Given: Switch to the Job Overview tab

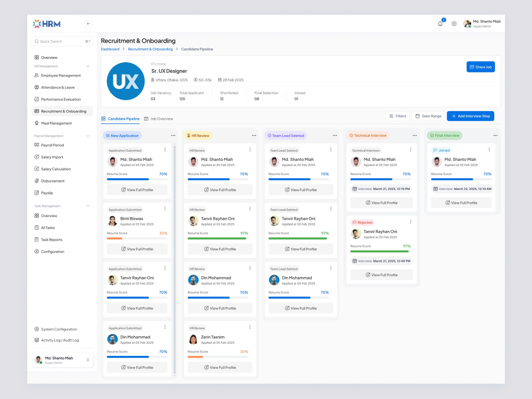Looking at the screenshot, I should tap(159, 119).
